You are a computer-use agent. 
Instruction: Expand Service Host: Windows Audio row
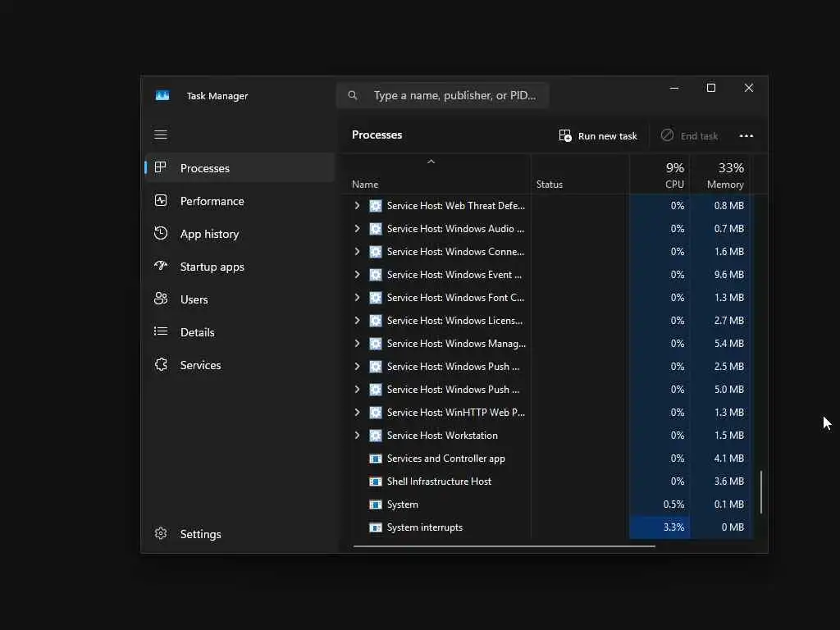tap(358, 229)
